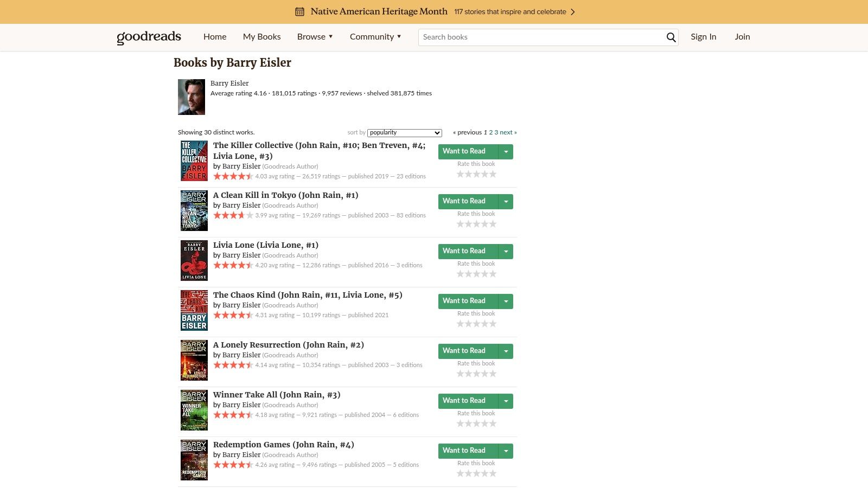Click Want to Read for Redemption Games
868x488 pixels.
click(x=465, y=451)
